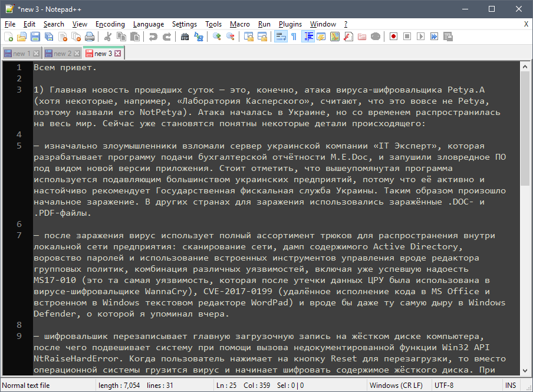The width and height of the screenshot is (533, 392).
Task: Switch to the new 1 tab
Action: [x=21, y=54]
